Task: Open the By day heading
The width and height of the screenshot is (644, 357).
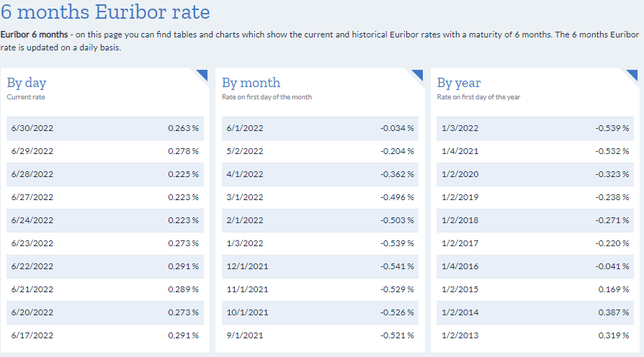Action: coord(27,83)
